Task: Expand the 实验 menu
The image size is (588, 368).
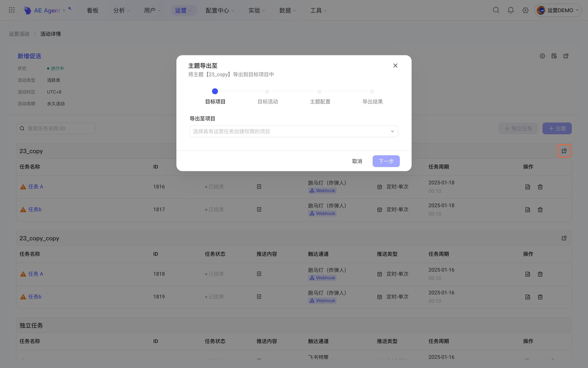Action: [x=257, y=10]
